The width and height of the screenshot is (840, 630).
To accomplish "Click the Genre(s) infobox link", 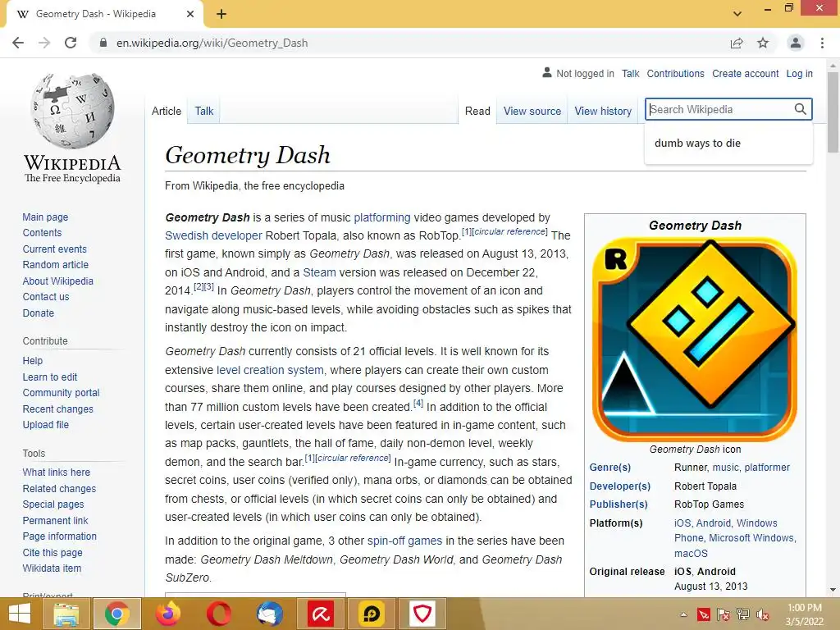I will pos(609,467).
